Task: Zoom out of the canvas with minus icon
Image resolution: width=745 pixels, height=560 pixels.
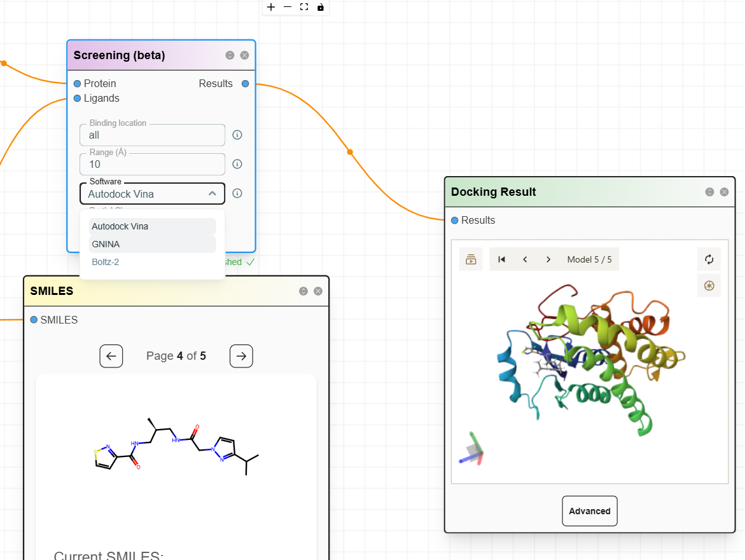Action: pos(288,7)
